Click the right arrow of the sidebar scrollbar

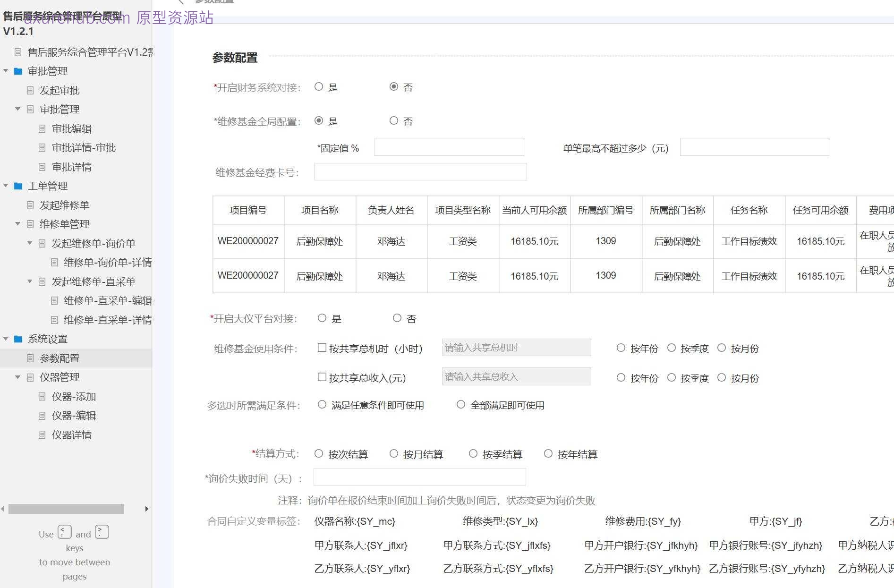[146, 509]
